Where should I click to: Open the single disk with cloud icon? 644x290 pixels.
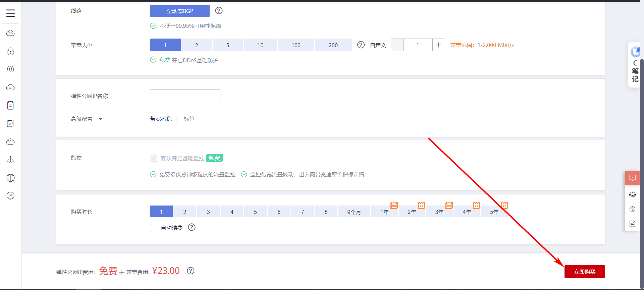click(10, 105)
